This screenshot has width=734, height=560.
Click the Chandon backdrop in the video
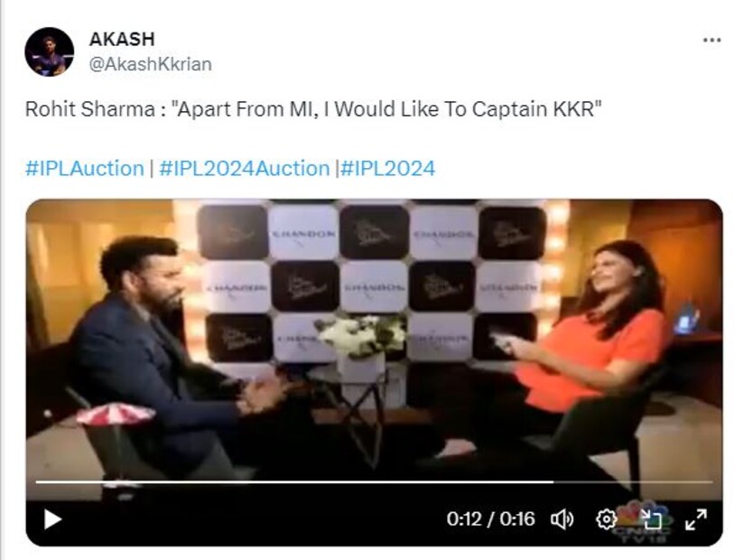(x=373, y=281)
